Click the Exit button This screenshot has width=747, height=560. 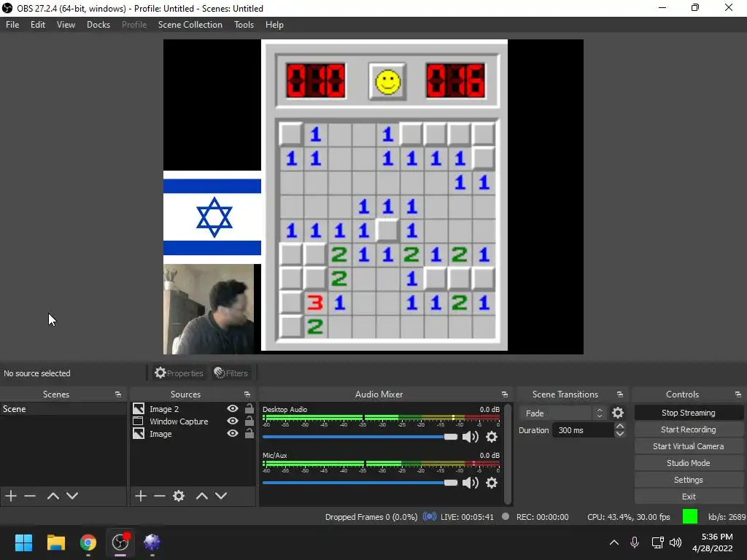[689, 496]
